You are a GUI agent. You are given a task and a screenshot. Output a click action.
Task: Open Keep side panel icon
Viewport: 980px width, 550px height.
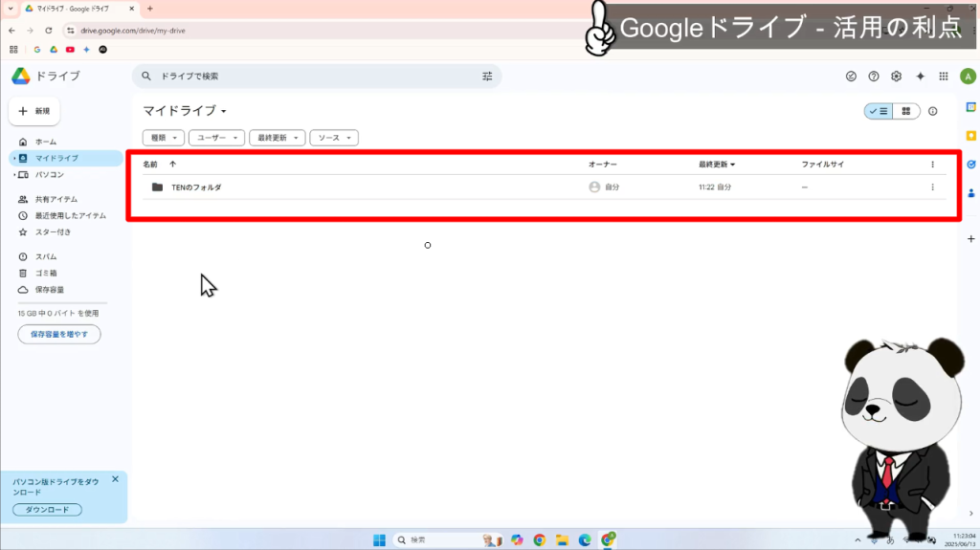click(971, 136)
